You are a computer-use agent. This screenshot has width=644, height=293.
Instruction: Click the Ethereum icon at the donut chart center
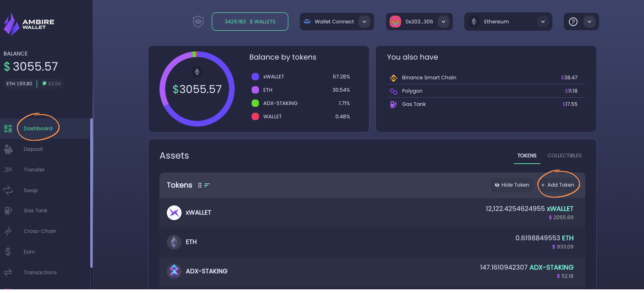(197, 72)
